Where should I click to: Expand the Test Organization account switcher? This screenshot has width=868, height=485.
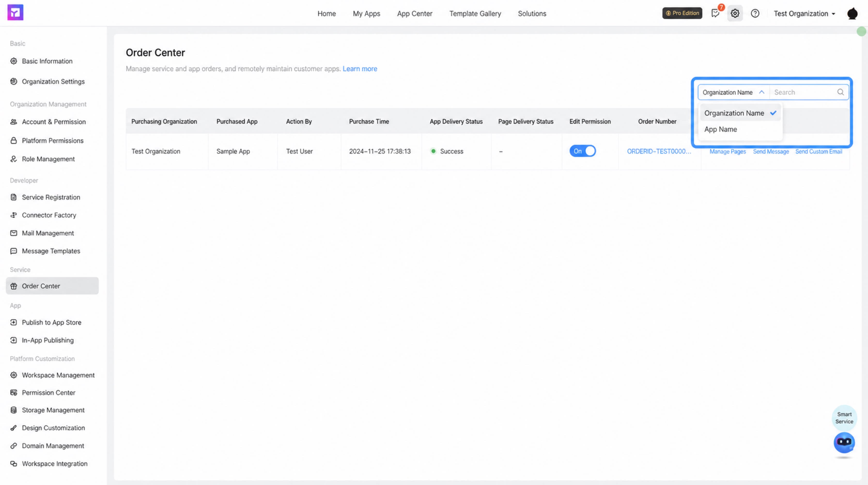point(804,14)
